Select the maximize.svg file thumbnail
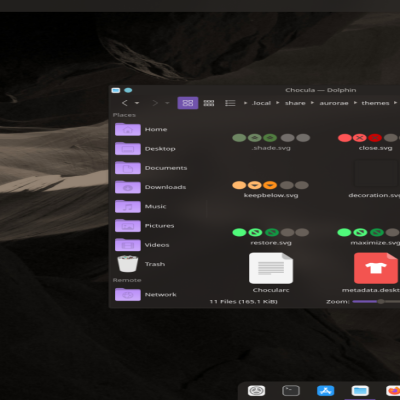This screenshot has width=400, height=400. tap(369, 232)
